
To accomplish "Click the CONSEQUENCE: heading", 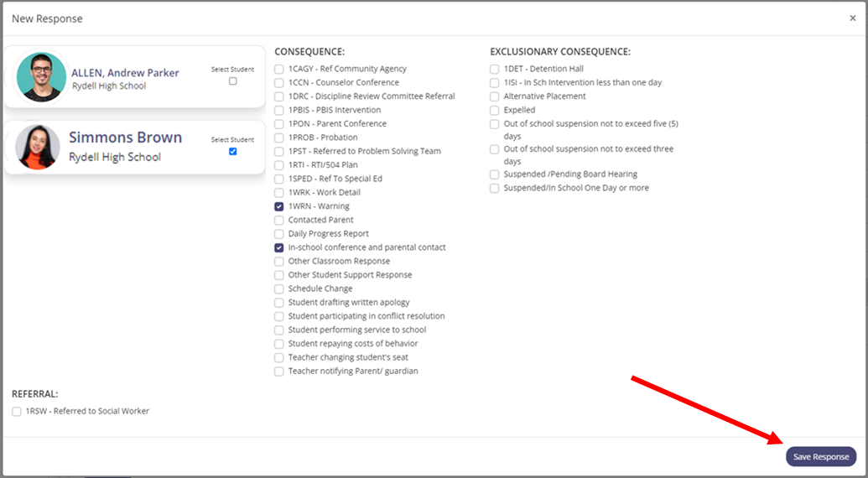I will click(x=309, y=51).
